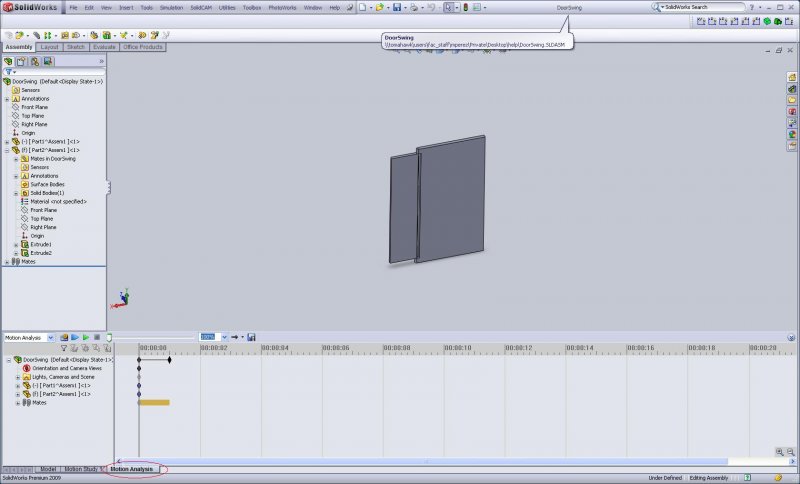Click the File Explorer task pane icon
The image size is (800, 484).
coord(792,100)
